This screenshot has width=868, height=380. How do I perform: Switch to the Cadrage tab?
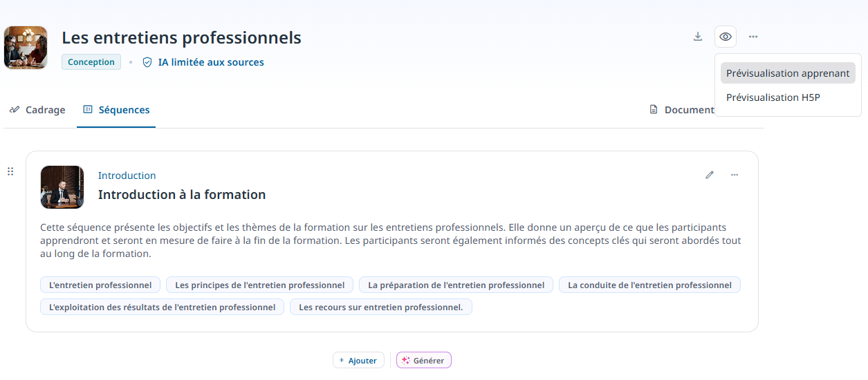[38, 110]
